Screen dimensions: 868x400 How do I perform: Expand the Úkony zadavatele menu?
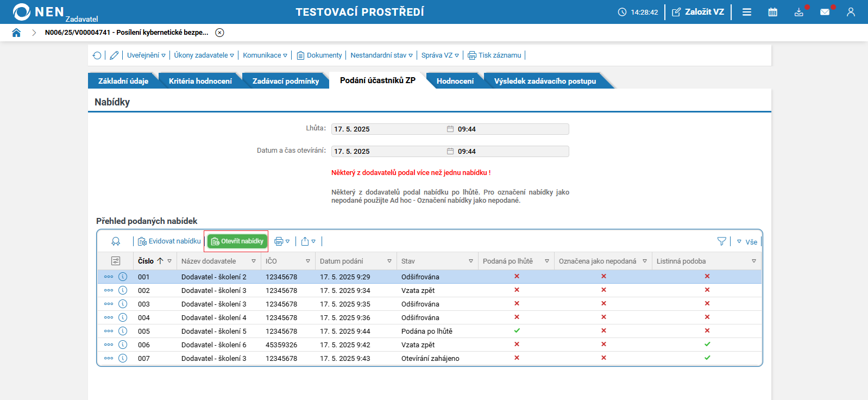click(x=204, y=55)
